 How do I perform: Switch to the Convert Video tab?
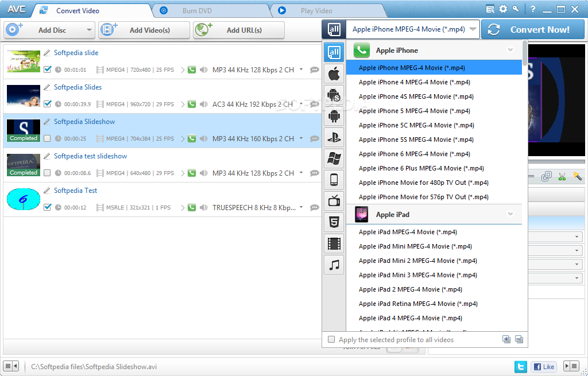pos(92,10)
